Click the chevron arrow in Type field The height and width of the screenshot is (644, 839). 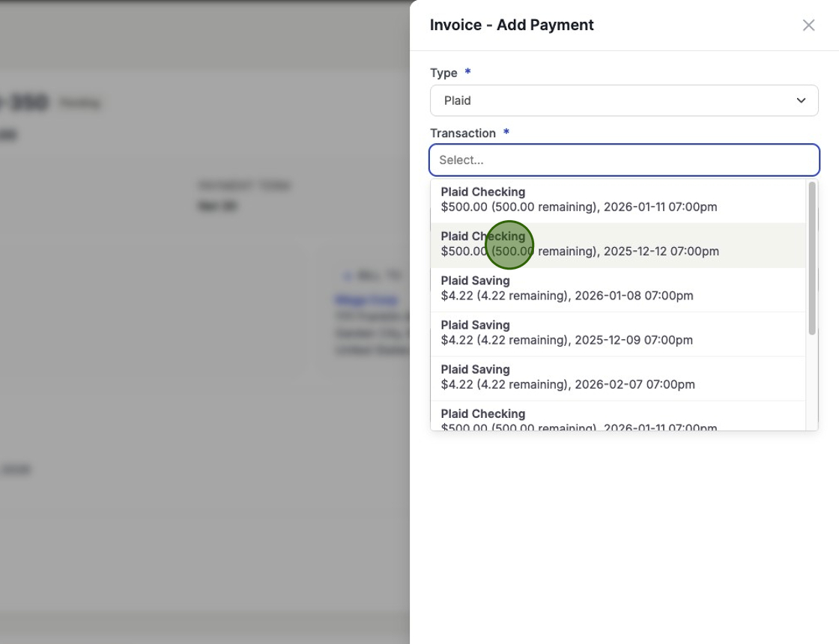click(801, 100)
